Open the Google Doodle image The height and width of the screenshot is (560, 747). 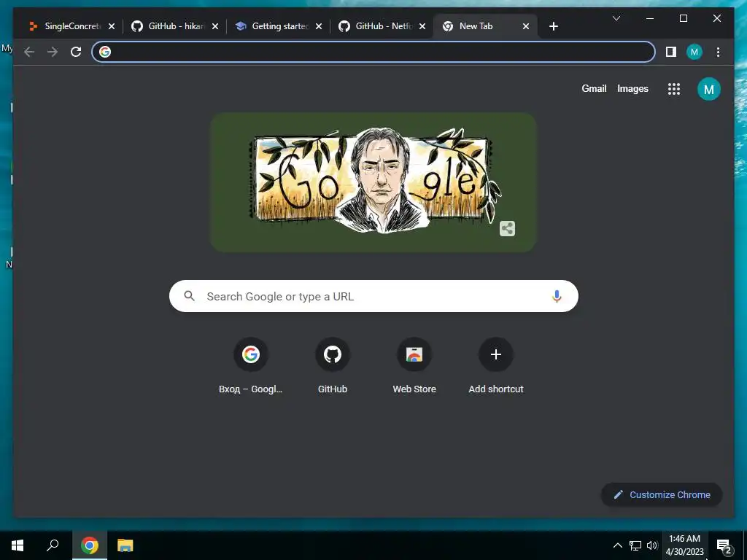(x=373, y=182)
